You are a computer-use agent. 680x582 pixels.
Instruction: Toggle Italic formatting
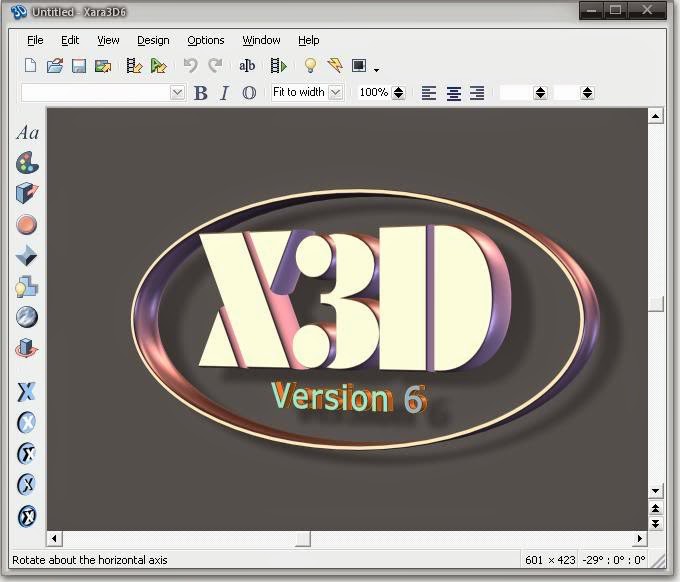(224, 93)
